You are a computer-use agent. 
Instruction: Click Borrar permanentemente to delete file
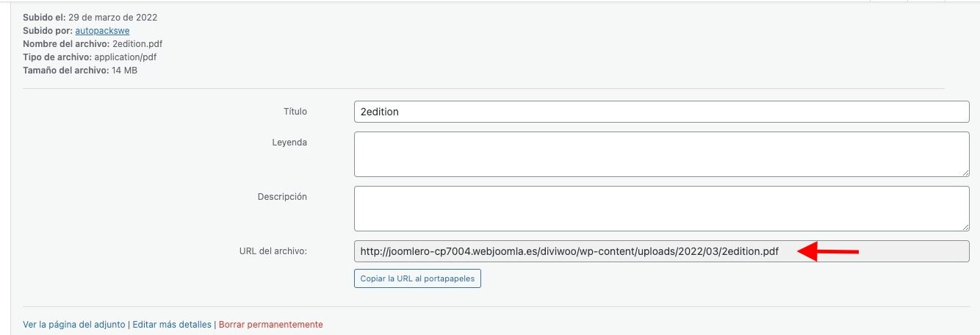click(x=270, y=324)
